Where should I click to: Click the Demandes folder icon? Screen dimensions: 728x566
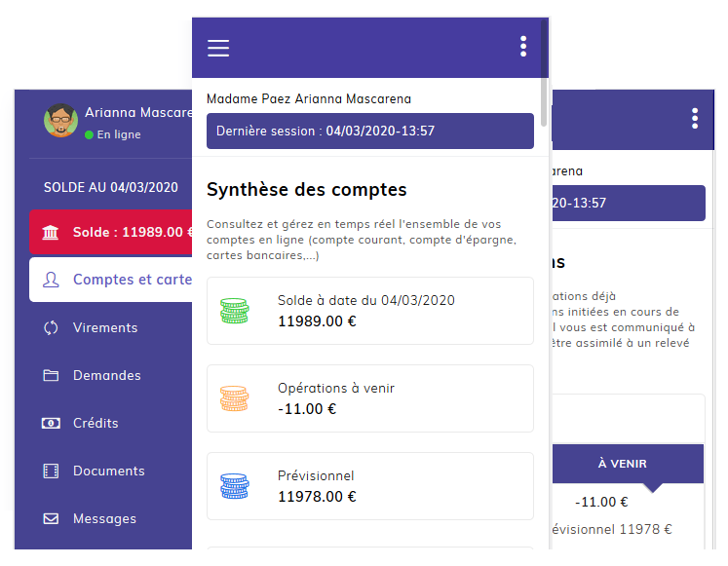tap(51, 376)
